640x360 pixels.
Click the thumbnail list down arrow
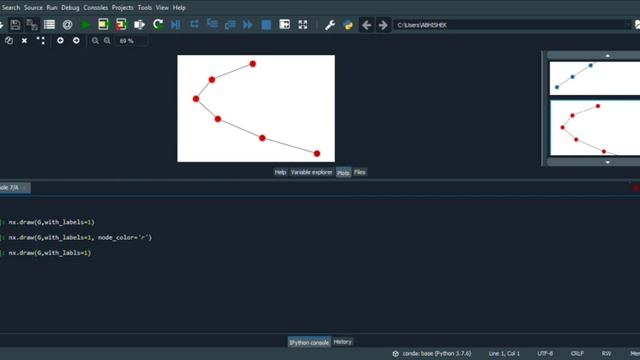point(607,162)
